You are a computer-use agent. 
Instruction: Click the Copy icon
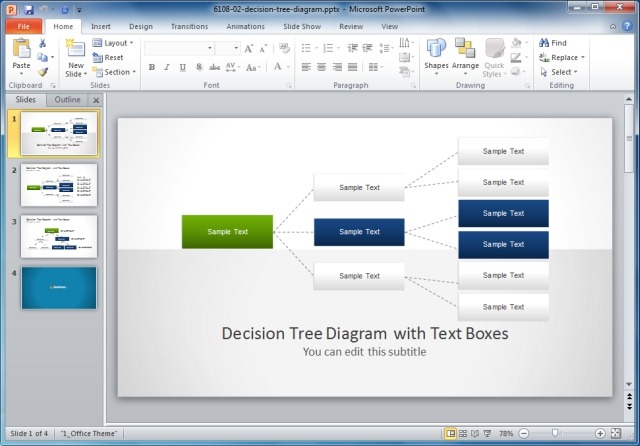[42, 57]
